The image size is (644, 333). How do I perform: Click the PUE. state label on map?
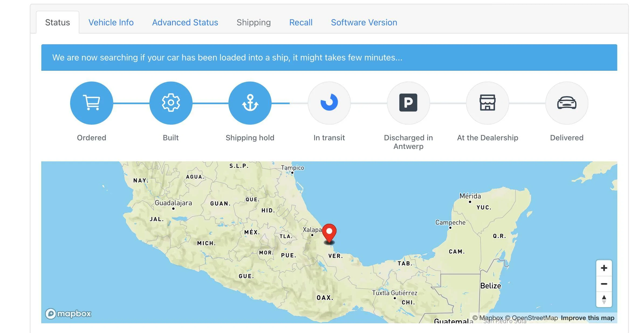click(x=289, y=255)
